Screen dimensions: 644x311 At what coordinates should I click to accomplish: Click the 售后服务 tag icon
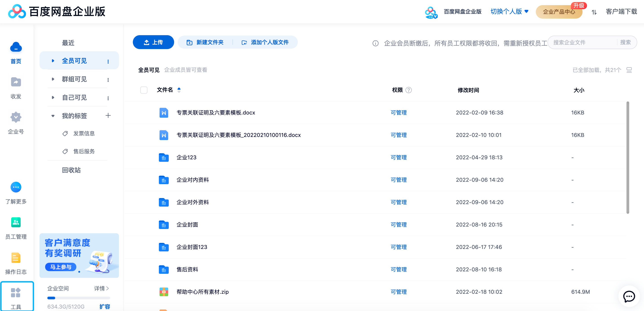click(65, 151)
